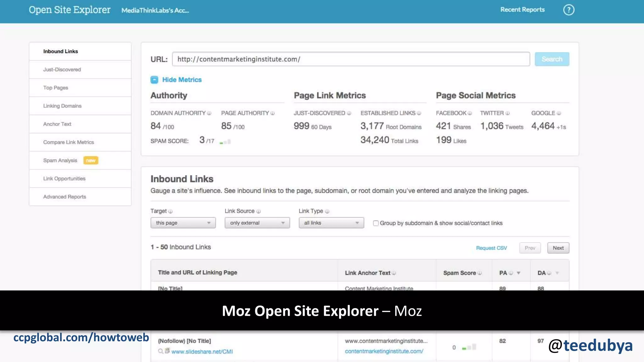The width and height of the screenshot is (644, 362).
Task: Open the help question mark icon
Action: [x=569, y=10]
